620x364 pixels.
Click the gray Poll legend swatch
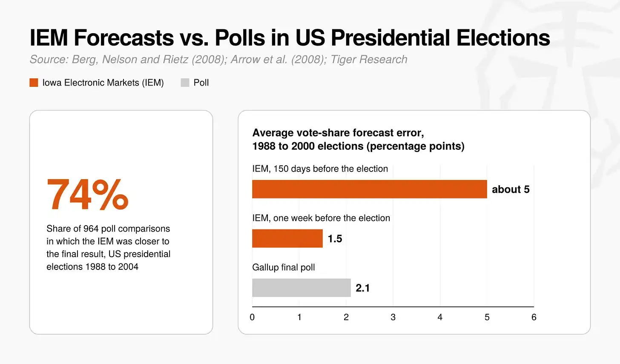tap(185, 83)
